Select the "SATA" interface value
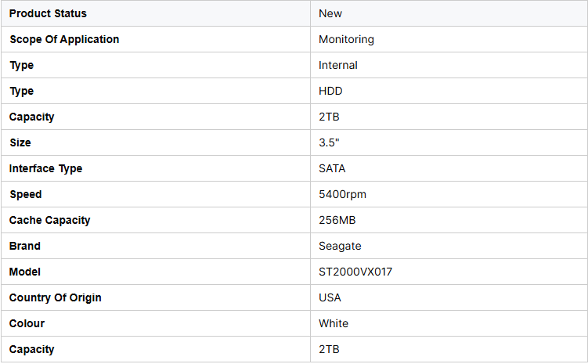 click(332, 168)
